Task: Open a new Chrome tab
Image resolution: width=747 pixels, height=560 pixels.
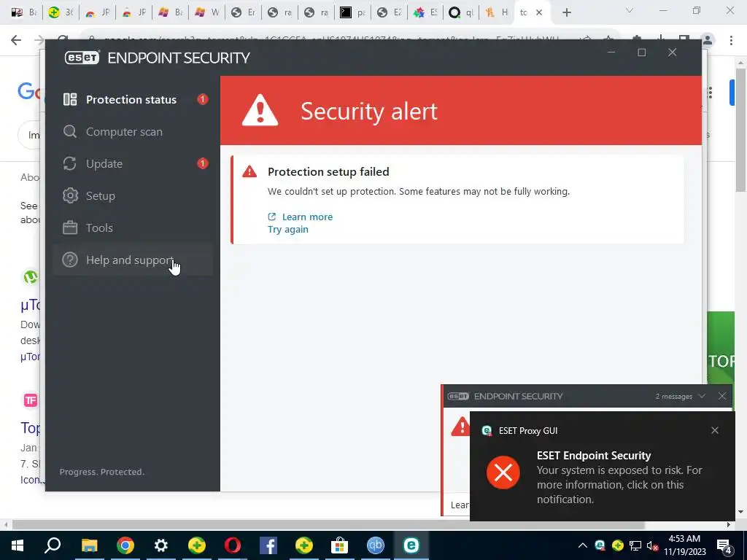Action: 566,13
